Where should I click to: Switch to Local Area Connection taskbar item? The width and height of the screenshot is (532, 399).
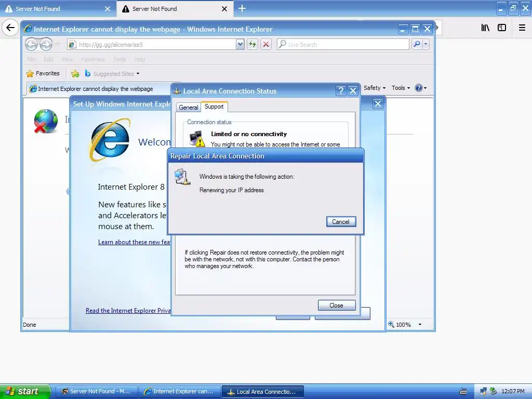click(x=262, y=392)
